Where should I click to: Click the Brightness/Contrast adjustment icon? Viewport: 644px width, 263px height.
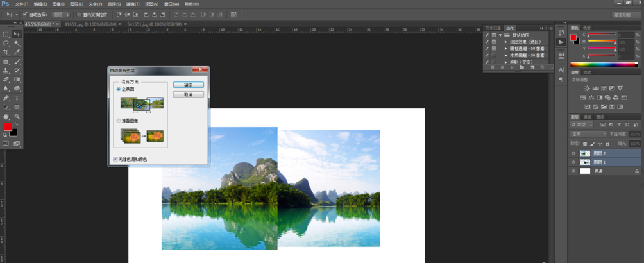point(586,89)
